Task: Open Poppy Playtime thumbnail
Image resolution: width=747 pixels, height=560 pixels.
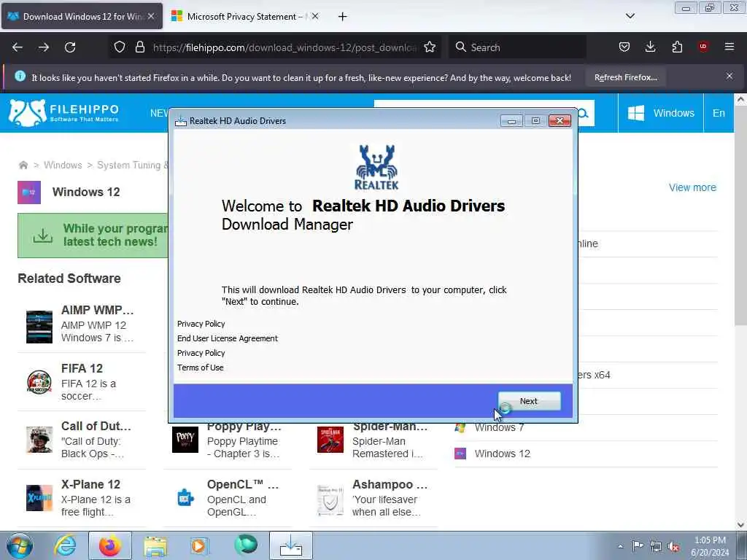Action: (x=185, y=440)
